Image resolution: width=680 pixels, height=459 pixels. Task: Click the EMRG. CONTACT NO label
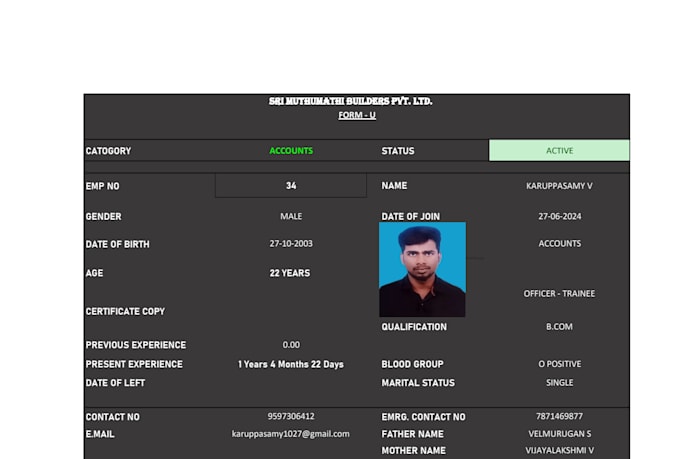click(423, 417)
